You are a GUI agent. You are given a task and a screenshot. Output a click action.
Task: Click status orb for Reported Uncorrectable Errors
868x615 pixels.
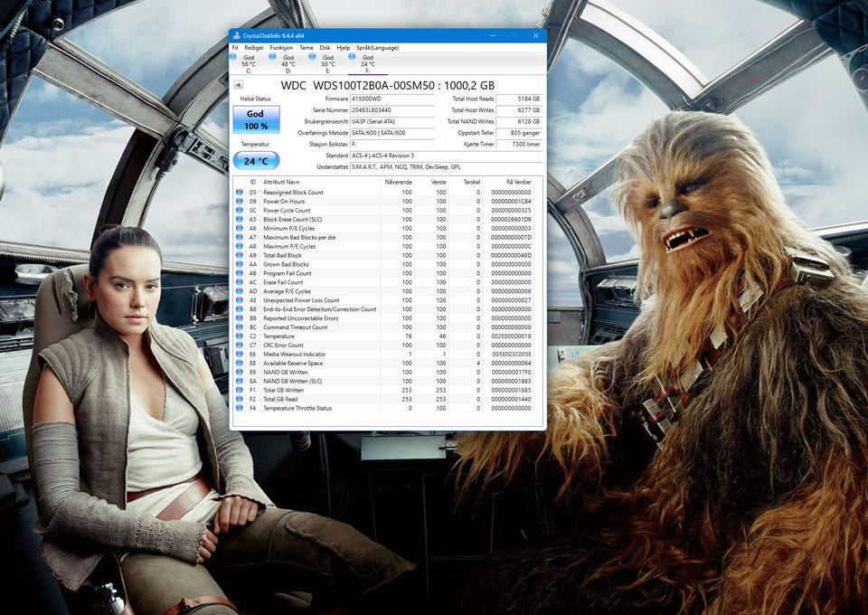pyautogui.click(x=239, y=318)
